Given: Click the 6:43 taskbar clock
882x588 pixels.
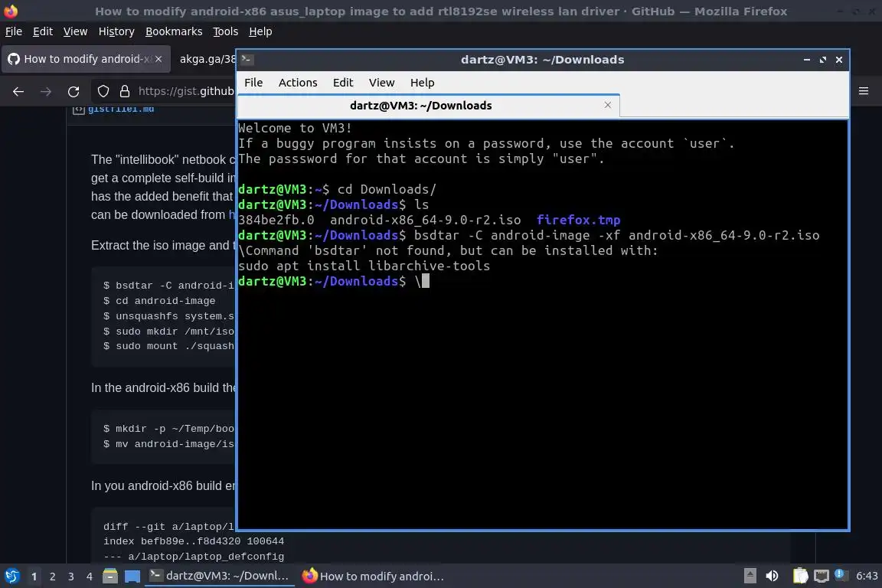Looking at the screenshot, I should pyautogui.click(x=866, y=576).
